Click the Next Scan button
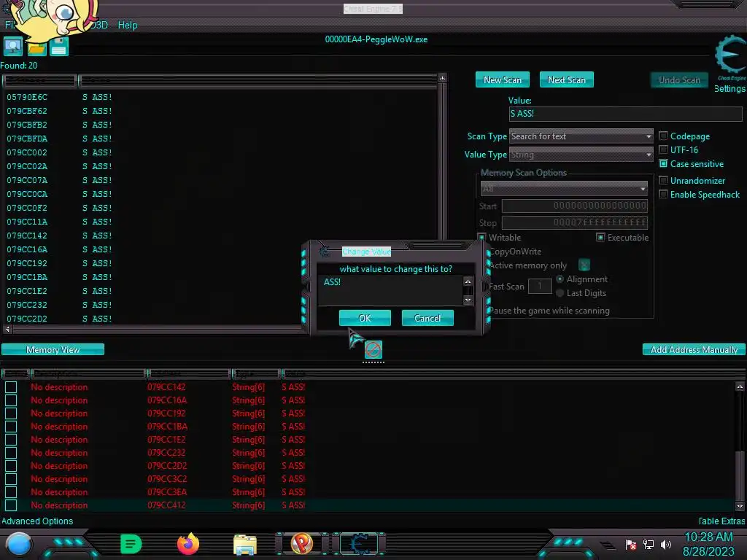The height and width of the screenshot is (560, 747). click(x=566, y=80)
